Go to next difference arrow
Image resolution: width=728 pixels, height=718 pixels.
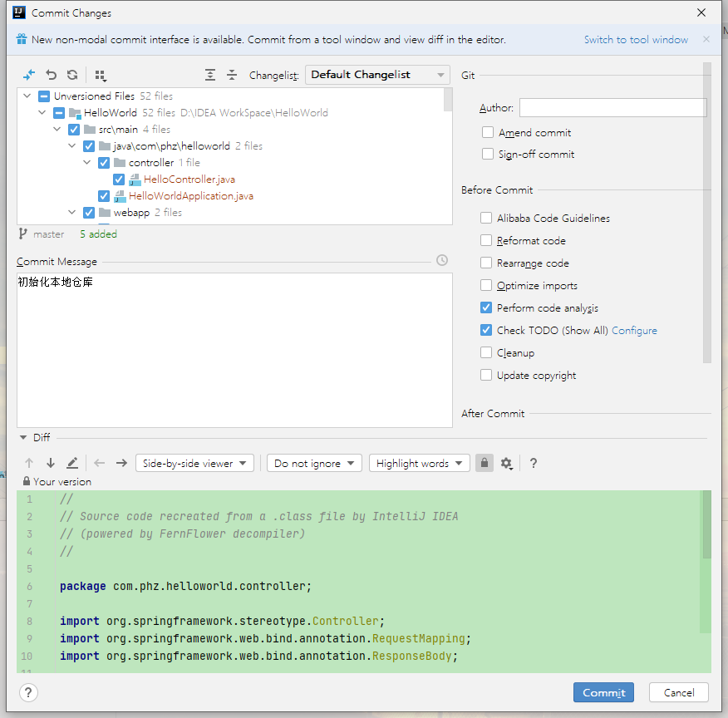51,463
